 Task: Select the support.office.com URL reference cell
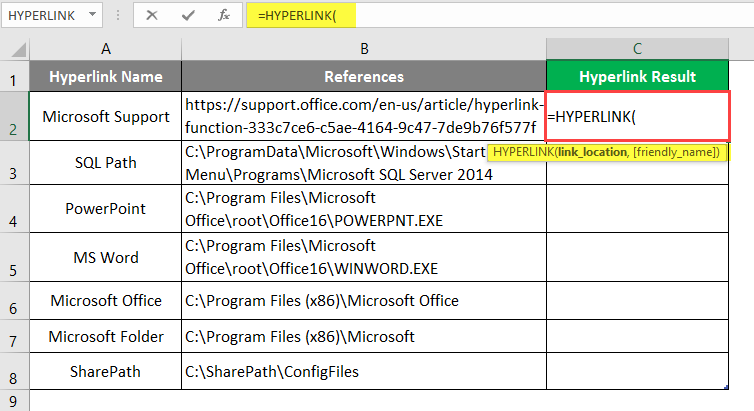coord(364,116)
